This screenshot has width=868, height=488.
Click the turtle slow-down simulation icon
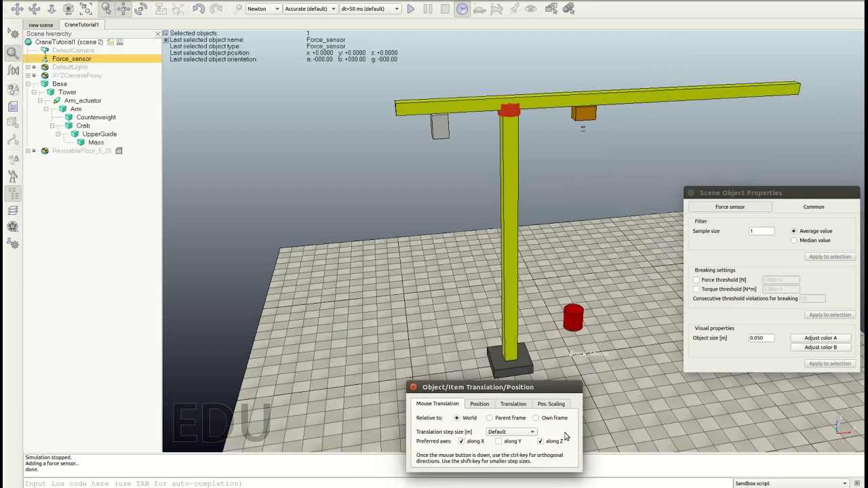tap(479, 9)
